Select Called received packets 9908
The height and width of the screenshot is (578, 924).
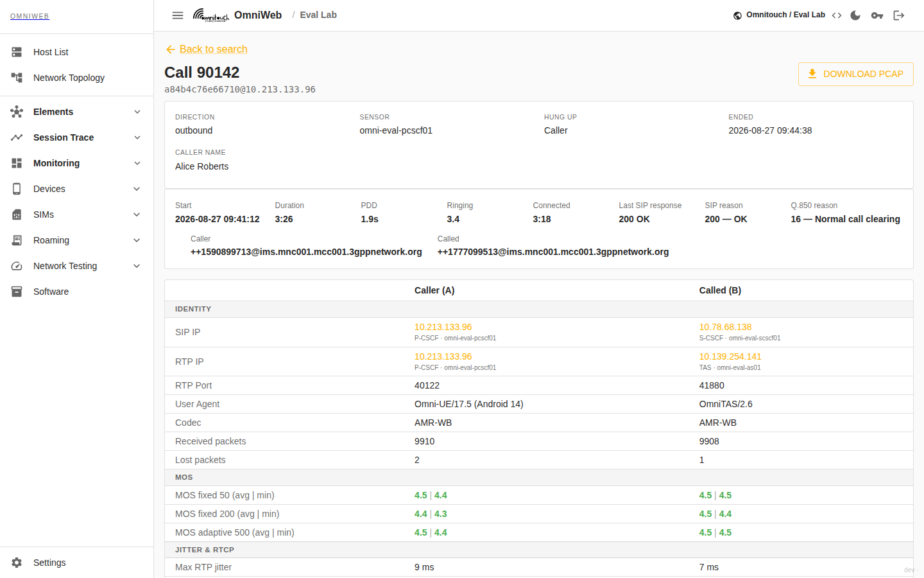pyautogui.click(x=709, y=441)
